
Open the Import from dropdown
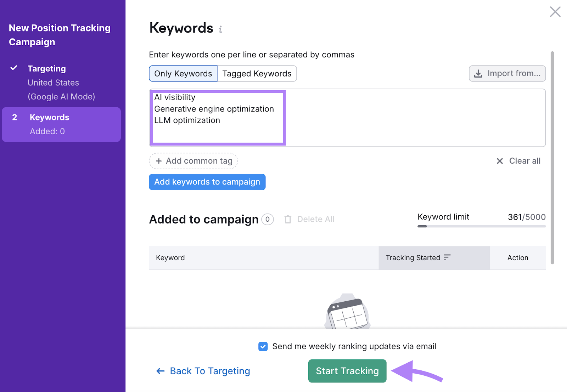click(x=507, y=74)
